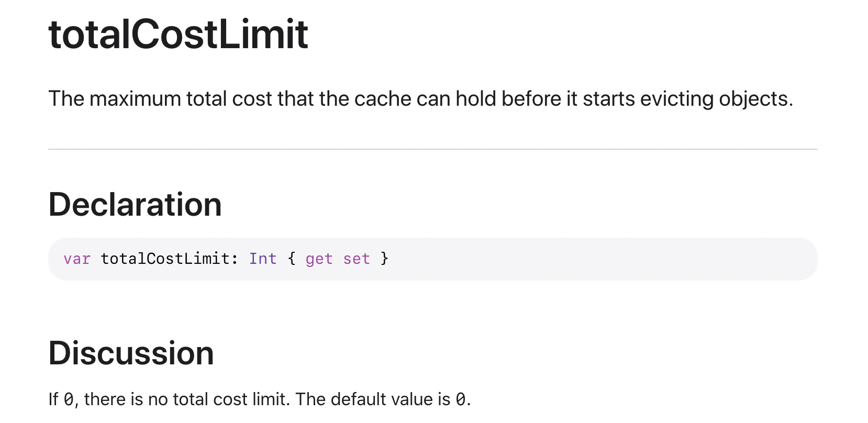Open the Int type link in declaration

[x=263, y=259]
